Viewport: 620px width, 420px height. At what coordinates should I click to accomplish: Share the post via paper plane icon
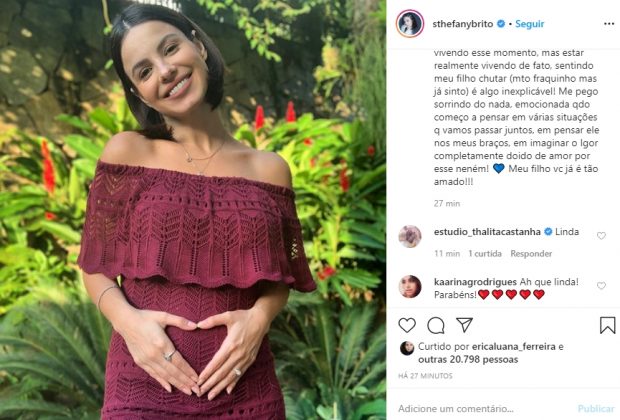pyautogui.click(x=464, y=325)
